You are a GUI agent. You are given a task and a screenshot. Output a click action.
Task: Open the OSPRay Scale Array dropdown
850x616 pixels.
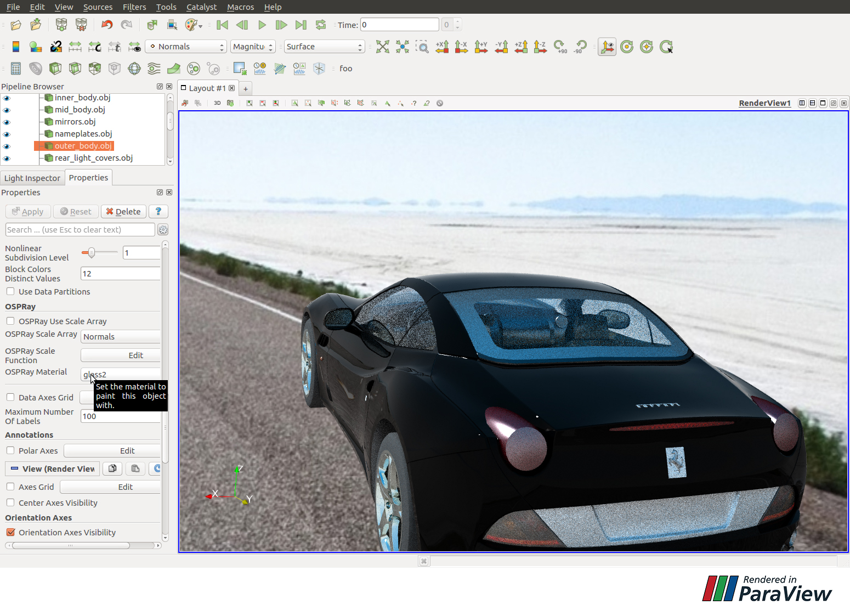[121, 337]
